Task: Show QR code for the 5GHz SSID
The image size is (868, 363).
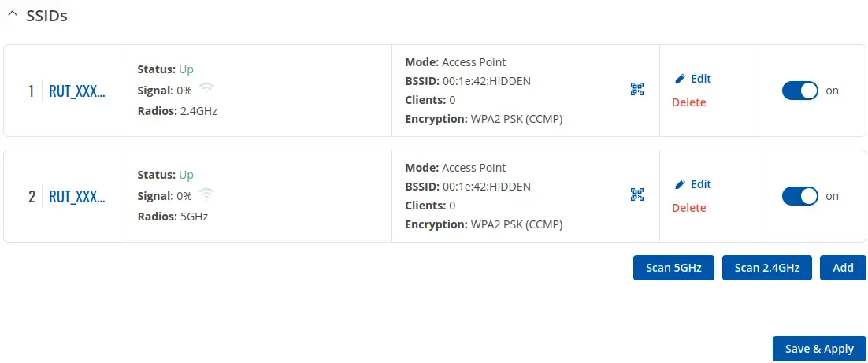Action: point(637,194)
